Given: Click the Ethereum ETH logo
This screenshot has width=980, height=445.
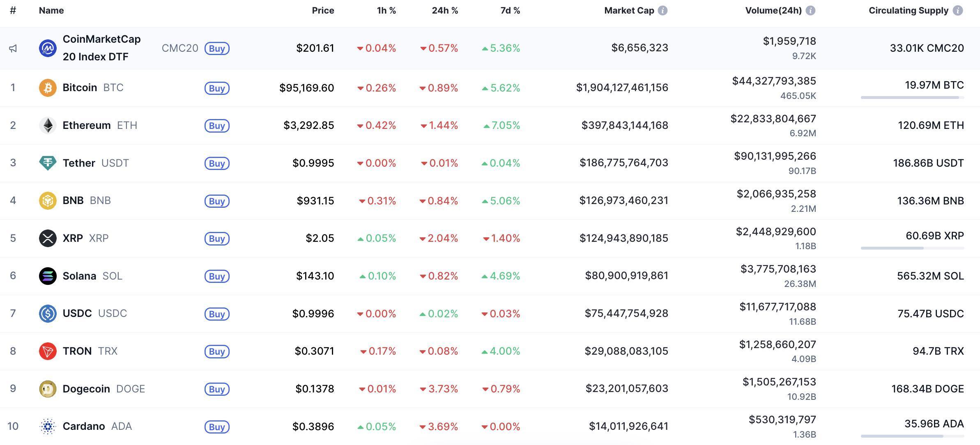Looking at the screenshot, I should click(48, 125).
